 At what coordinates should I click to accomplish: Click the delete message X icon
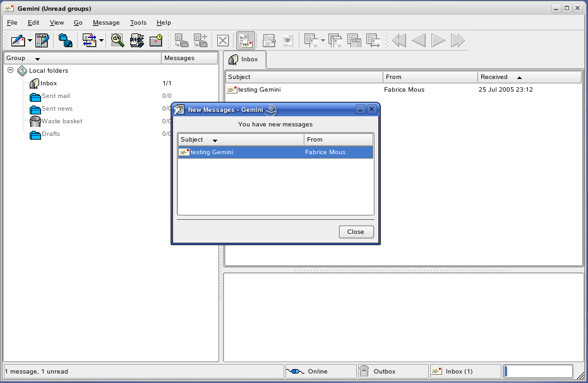[x=223, y=40]
